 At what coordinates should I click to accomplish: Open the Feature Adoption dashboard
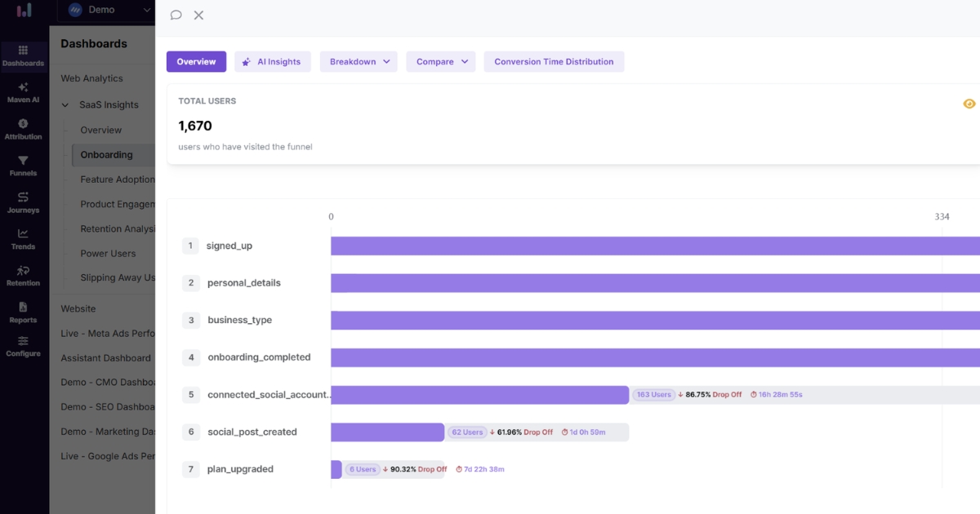pos(118,179)
